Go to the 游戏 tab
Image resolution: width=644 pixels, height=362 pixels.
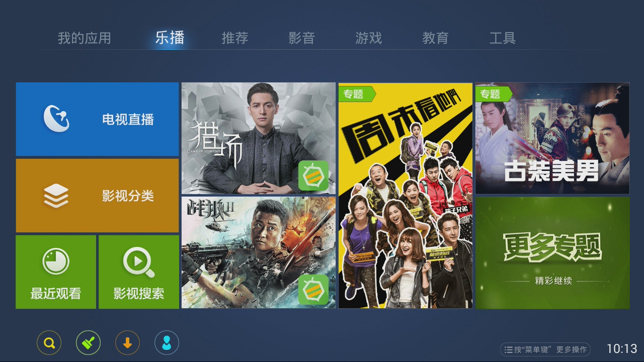[x=369, y=38]
